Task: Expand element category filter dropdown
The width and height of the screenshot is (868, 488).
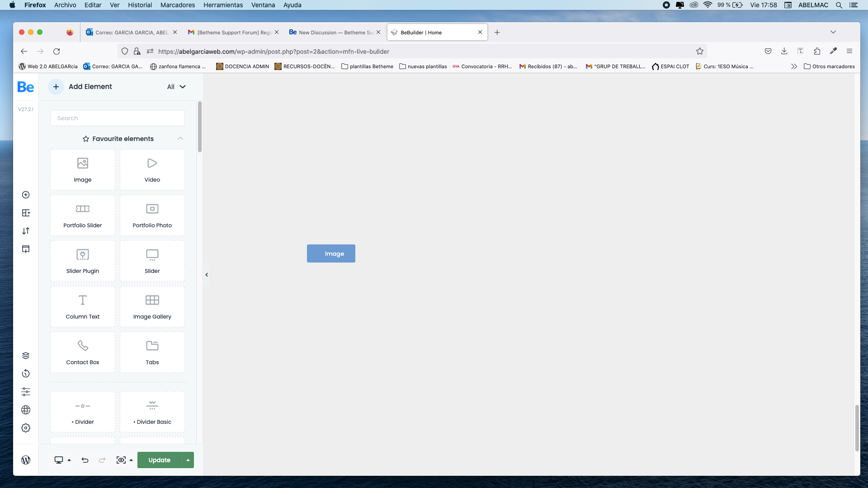Action: tap(176, 86)
